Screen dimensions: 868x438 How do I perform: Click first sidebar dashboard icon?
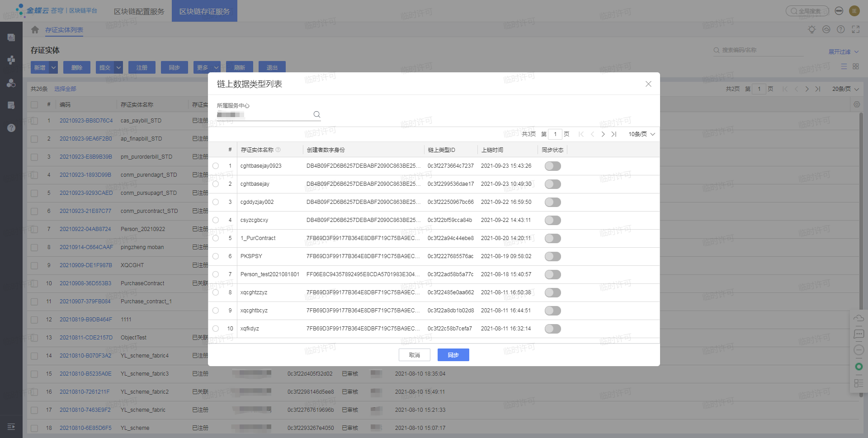(x=11, y=37)
